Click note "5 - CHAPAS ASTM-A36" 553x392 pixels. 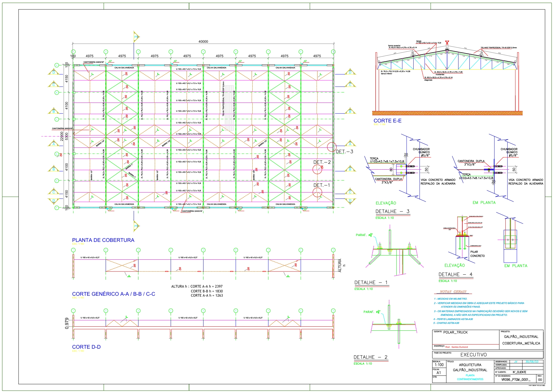(446, 323)
